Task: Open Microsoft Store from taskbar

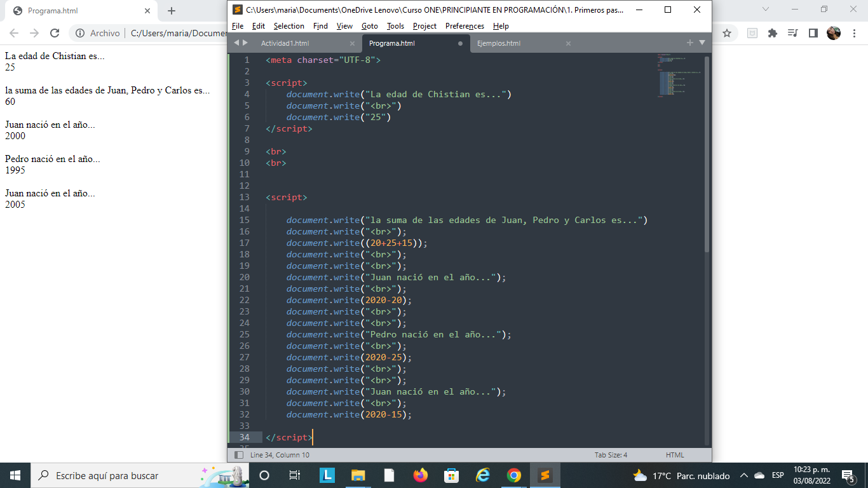Action: click(x=451, y=475)
